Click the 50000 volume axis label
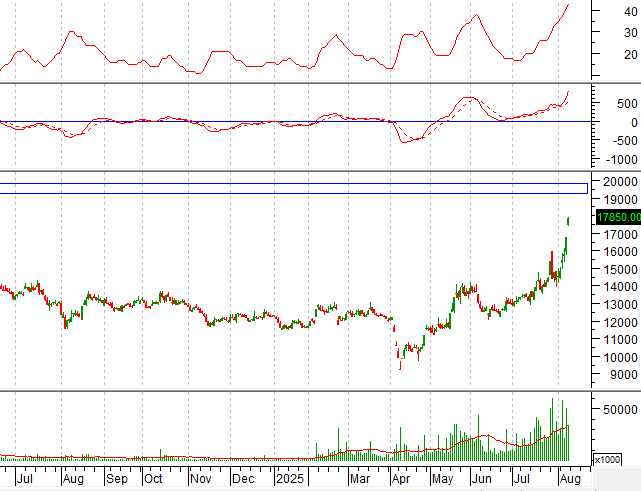 [x=620, y=410]
